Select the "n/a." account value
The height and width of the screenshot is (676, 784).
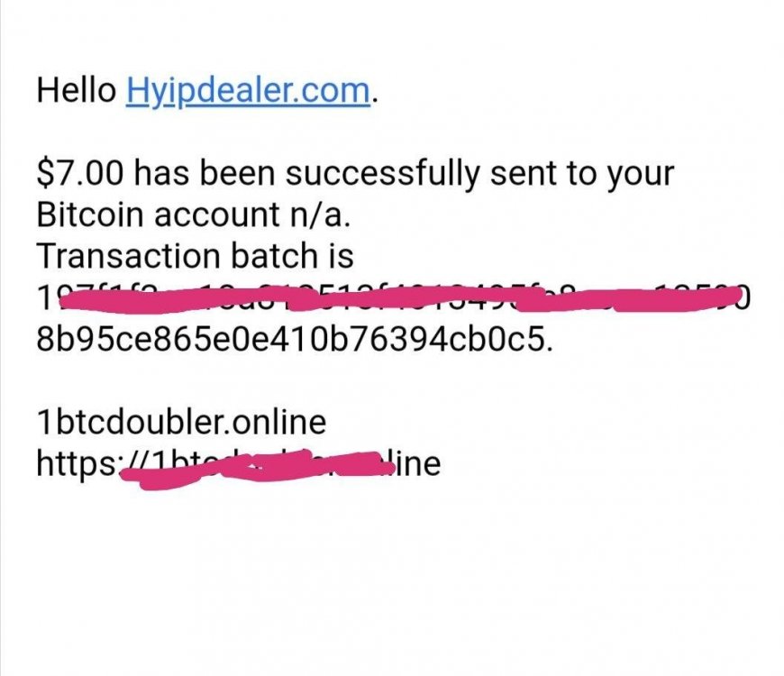(318, 215)
